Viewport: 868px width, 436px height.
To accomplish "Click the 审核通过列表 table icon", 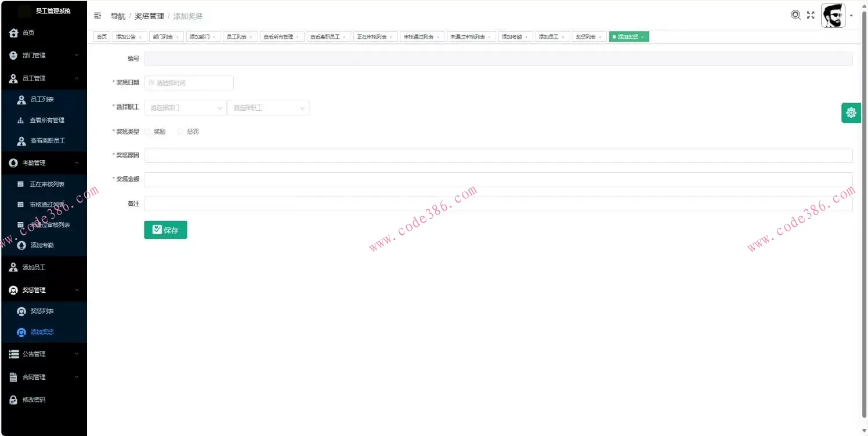I will (x=21, y=205).
